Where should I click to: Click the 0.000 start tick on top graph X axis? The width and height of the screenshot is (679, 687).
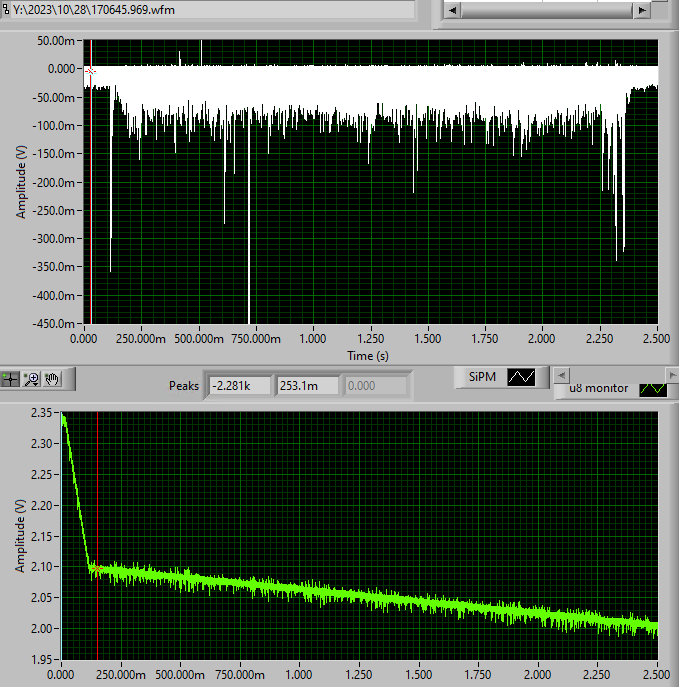pyautogui.click(x=84, y=339)
